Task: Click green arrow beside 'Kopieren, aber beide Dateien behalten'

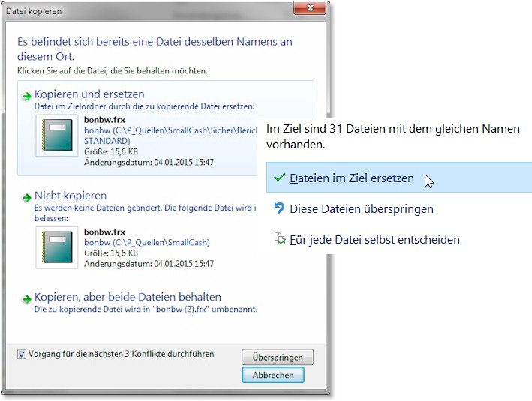Action: (28, 298)
